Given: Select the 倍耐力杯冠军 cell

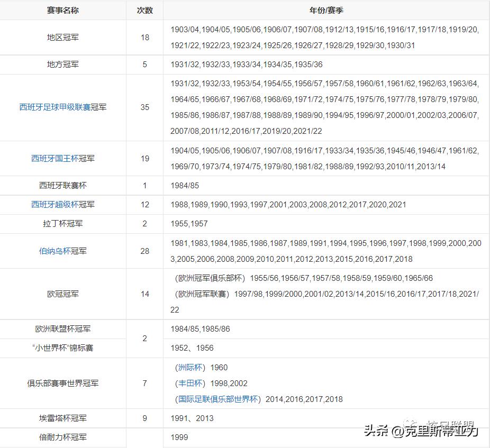Looking at the screenshot, I should [62, 437].
